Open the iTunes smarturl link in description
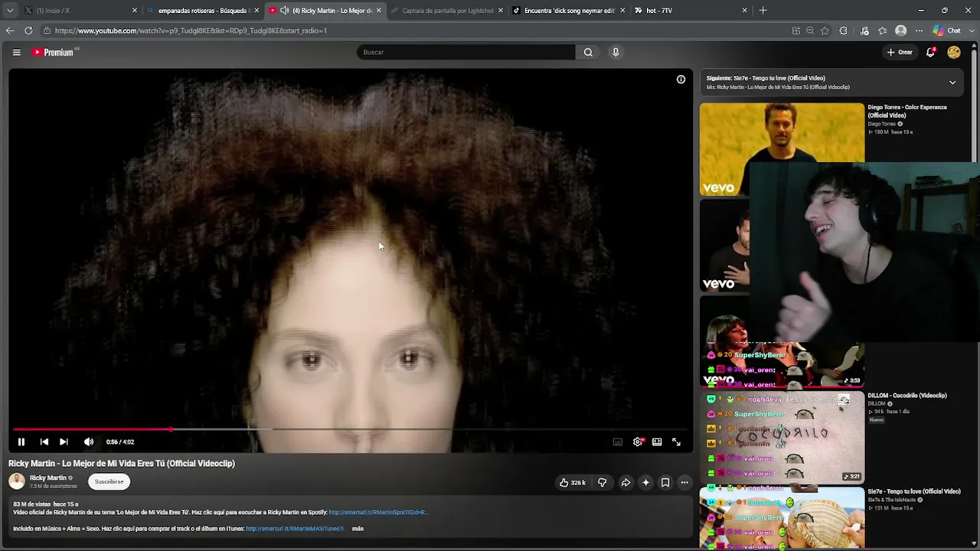 point(295,529)
